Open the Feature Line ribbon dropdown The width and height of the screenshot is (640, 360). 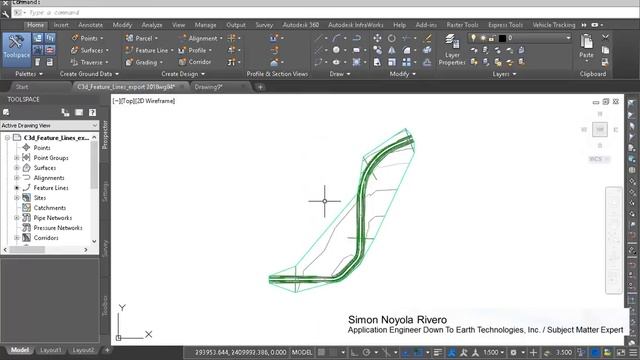pyautogui.click(x=172, y=50)
